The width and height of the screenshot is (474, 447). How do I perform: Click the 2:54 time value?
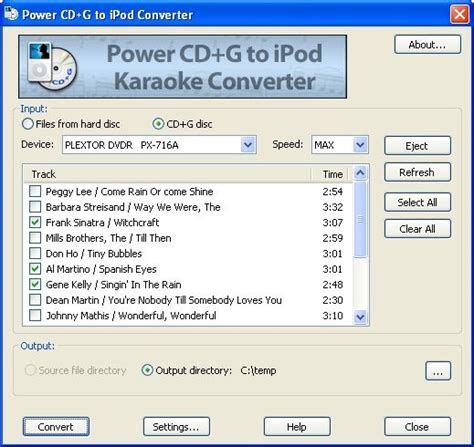tap(333, 192)
